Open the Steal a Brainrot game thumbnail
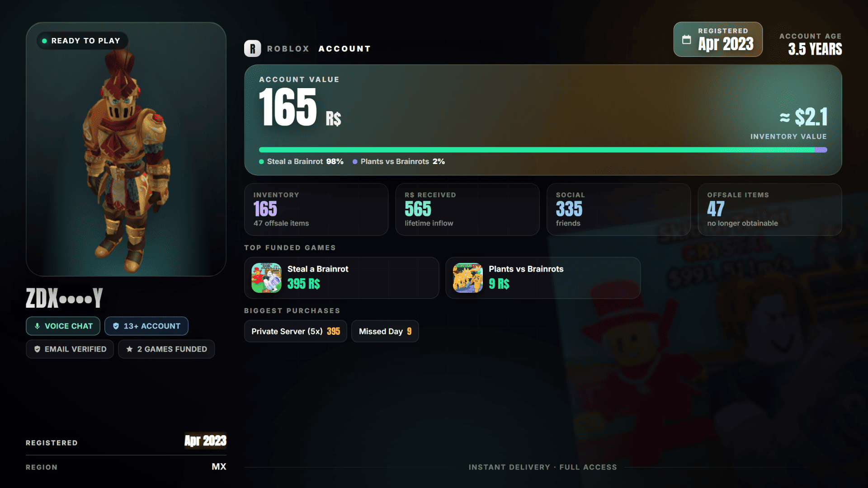This screenshot has width=868, height=488. click(266, 277)
